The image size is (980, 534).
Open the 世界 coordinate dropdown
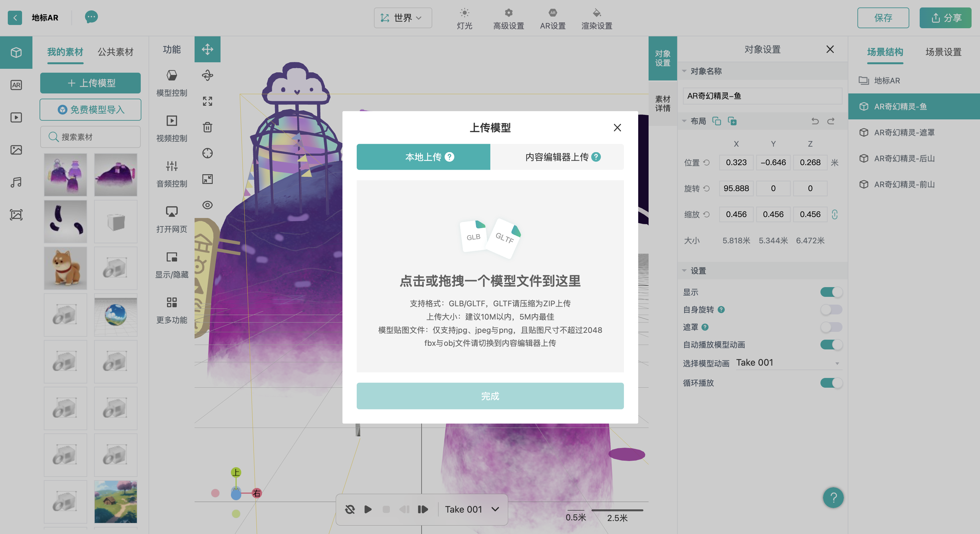(x=402, y=18)
